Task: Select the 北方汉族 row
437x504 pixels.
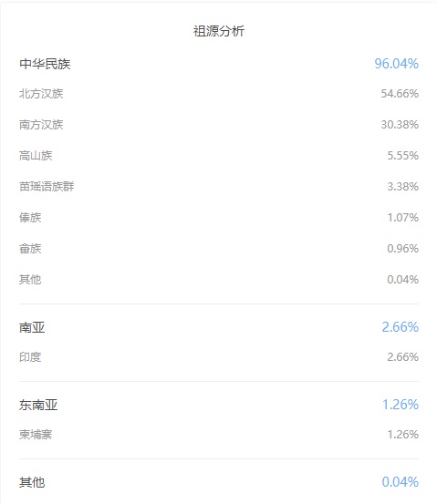Action: 219,94
